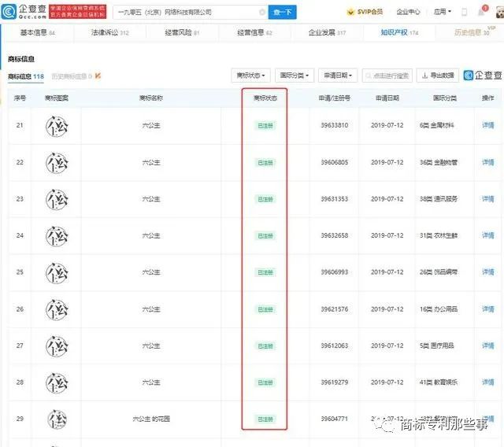Click the 查一下 search button

coord(282,13)
